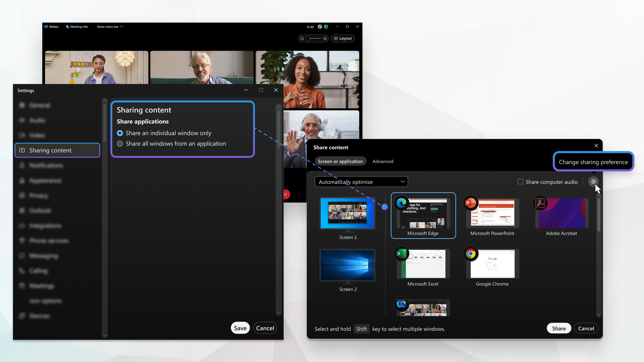
Task: Expand Notifications settings section
Action: [x=46, y=165]
